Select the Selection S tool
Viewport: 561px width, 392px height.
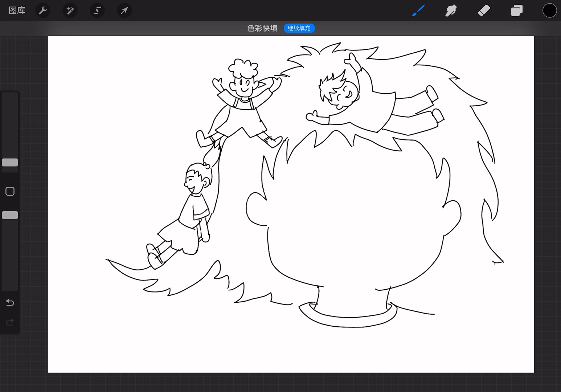coord(97,11)
